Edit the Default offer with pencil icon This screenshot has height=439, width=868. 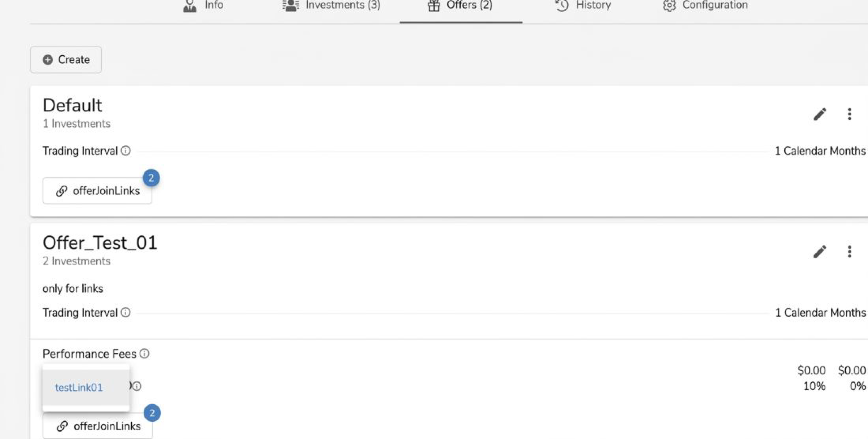820,114
